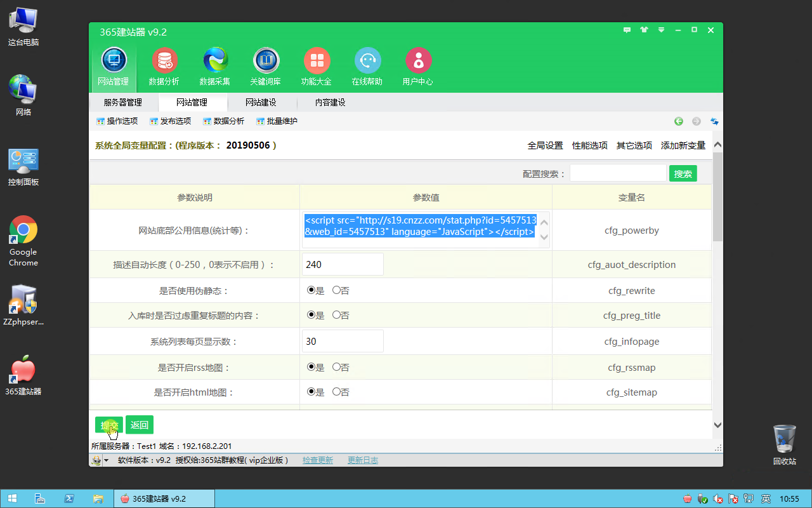This screenshot has height=508, width=812.
Task: Click the 系统列表每页显示数 field with 30
Action: pos(343,341)
